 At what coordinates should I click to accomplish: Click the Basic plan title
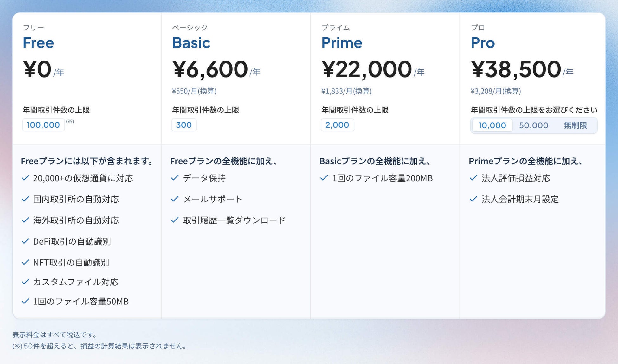click(x=191, y=43)
